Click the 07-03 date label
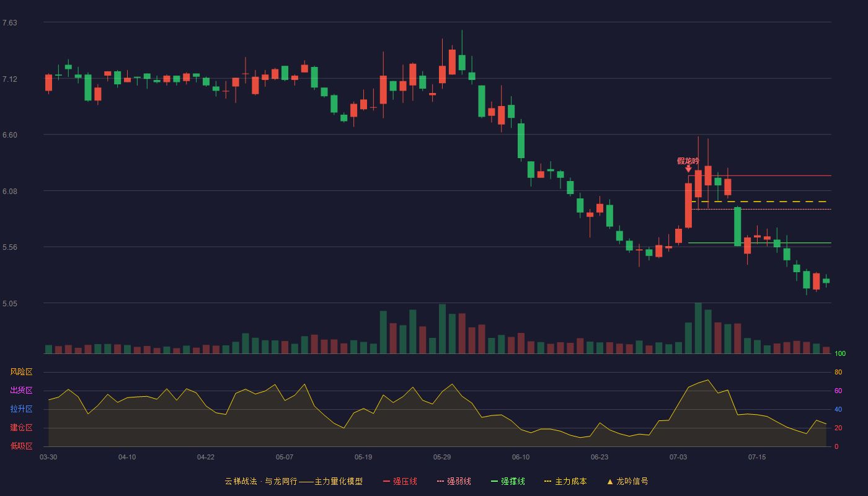 [678, 457]
